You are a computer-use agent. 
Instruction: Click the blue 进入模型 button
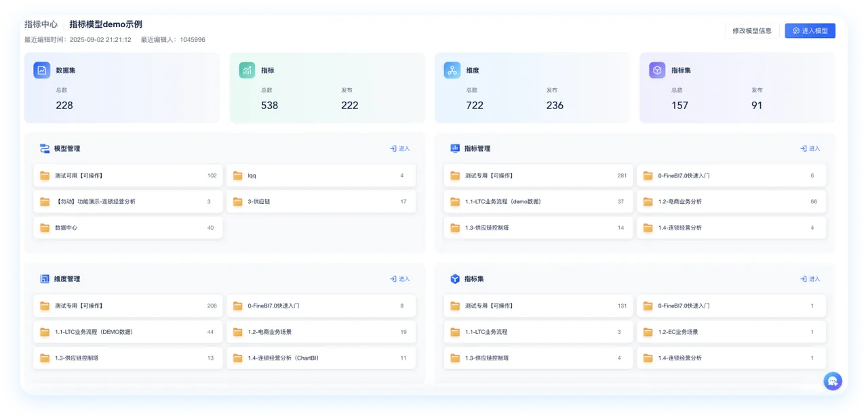810,30
